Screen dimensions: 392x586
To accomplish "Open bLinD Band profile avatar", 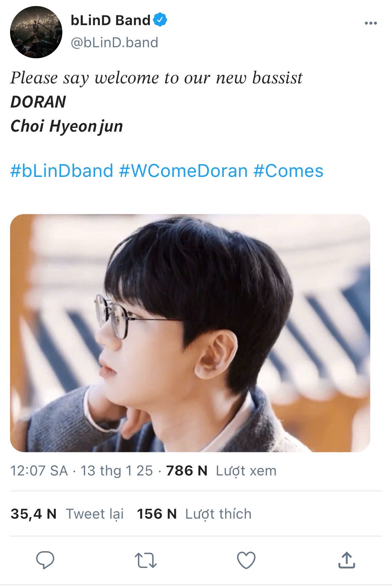I will 36,32.
